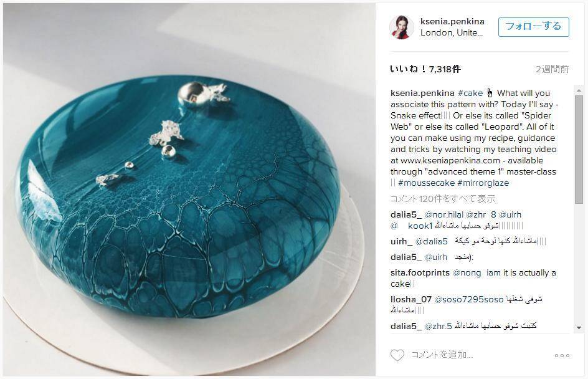Follow ksenia.penkina with the フォローする button
588x379 pixels.
click(533, 27)
